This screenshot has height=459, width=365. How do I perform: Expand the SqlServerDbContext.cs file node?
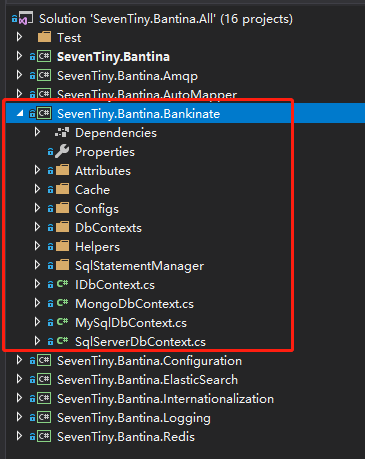point(37,341)
